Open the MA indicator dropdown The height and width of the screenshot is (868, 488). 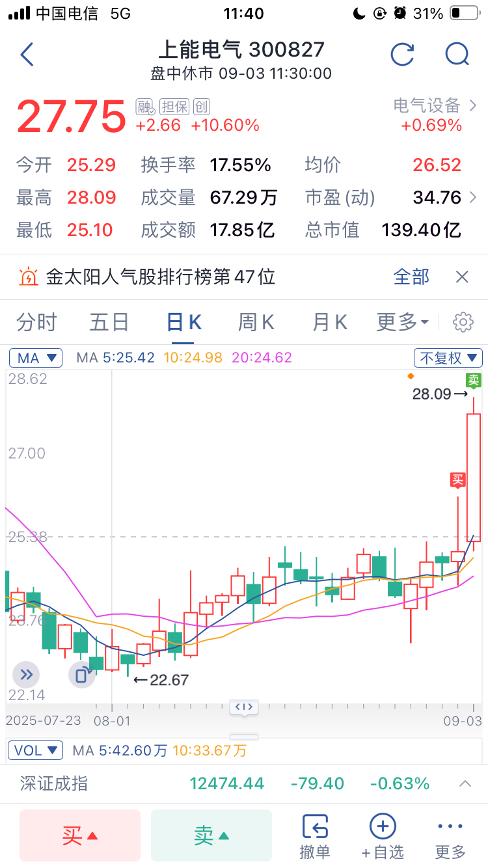click(x=36, y=357)
